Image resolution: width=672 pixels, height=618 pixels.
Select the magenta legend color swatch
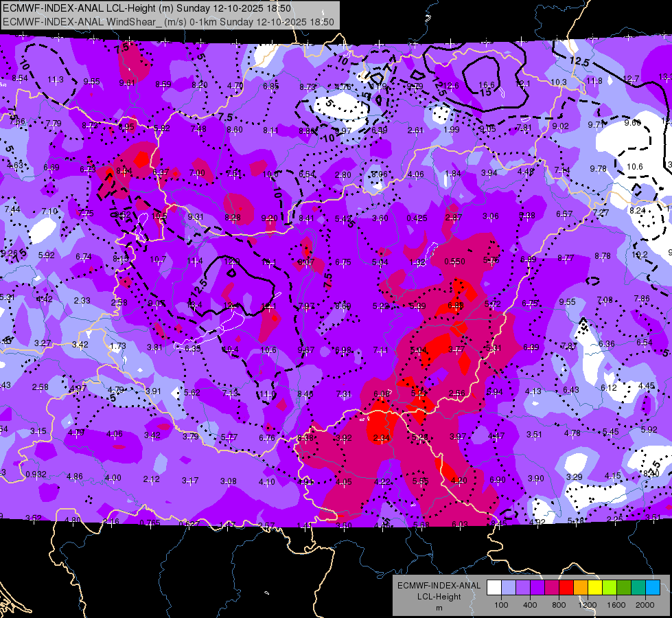point(552,588)
